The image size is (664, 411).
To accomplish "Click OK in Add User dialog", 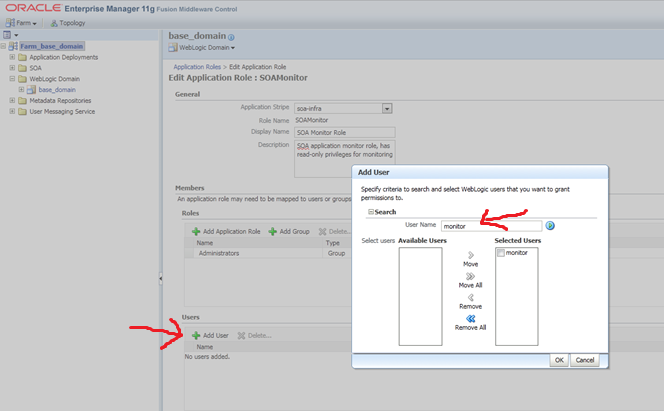I will coord(558,360).
